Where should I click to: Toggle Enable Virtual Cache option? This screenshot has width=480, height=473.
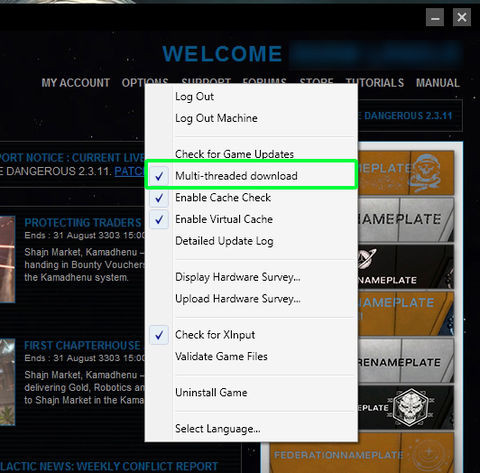click(251, 219)
